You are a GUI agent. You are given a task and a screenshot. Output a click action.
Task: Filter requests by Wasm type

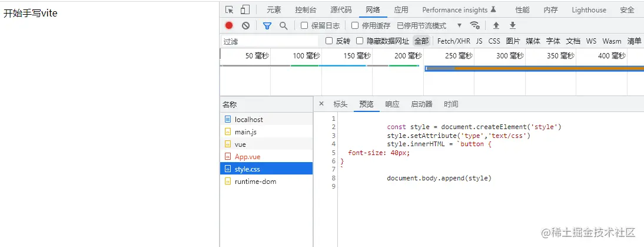[612, 41]
